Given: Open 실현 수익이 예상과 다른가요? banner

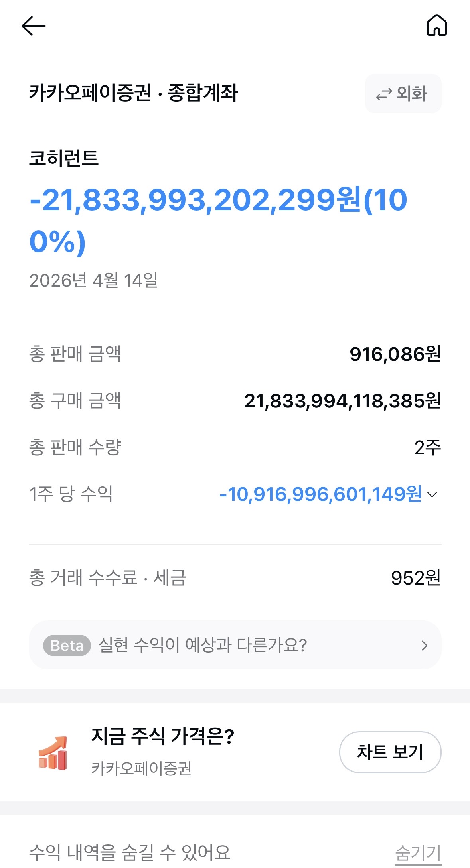Looking at the screenshot, I should (235, 645).
